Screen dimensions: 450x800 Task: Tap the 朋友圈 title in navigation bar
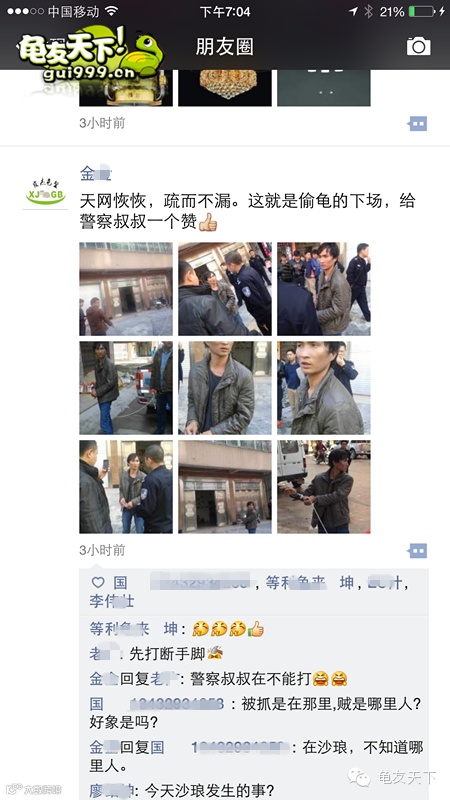point(224,47)
